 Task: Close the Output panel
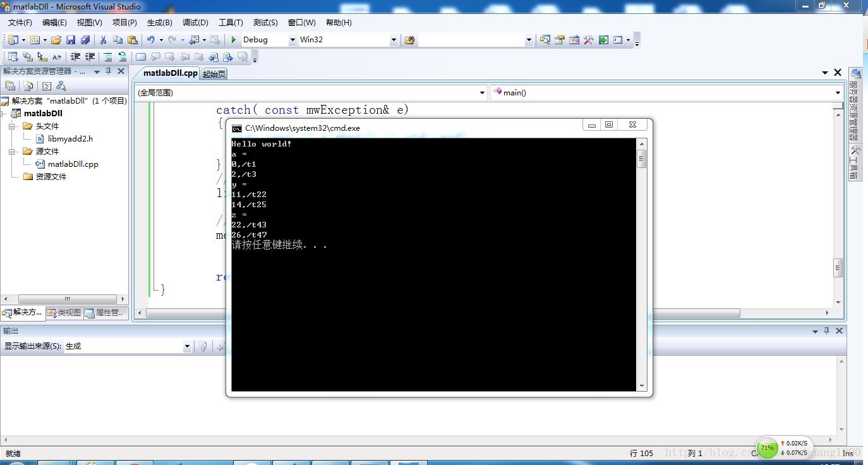pos(840,331)
